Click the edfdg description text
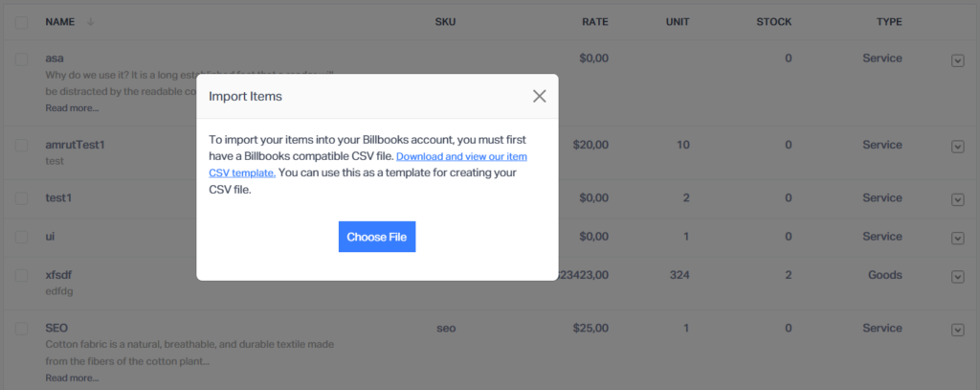The image size is (980, 390). (x=59, y=291)
